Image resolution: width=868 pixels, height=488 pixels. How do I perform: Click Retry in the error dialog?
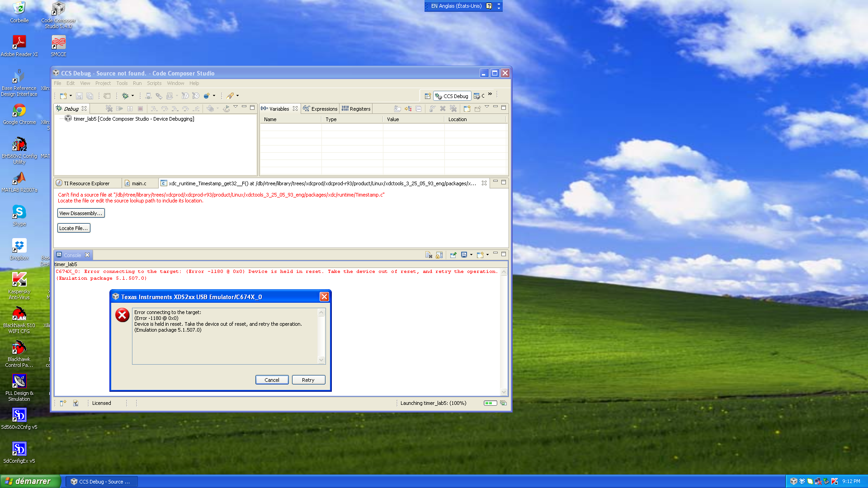coord(308,380)
